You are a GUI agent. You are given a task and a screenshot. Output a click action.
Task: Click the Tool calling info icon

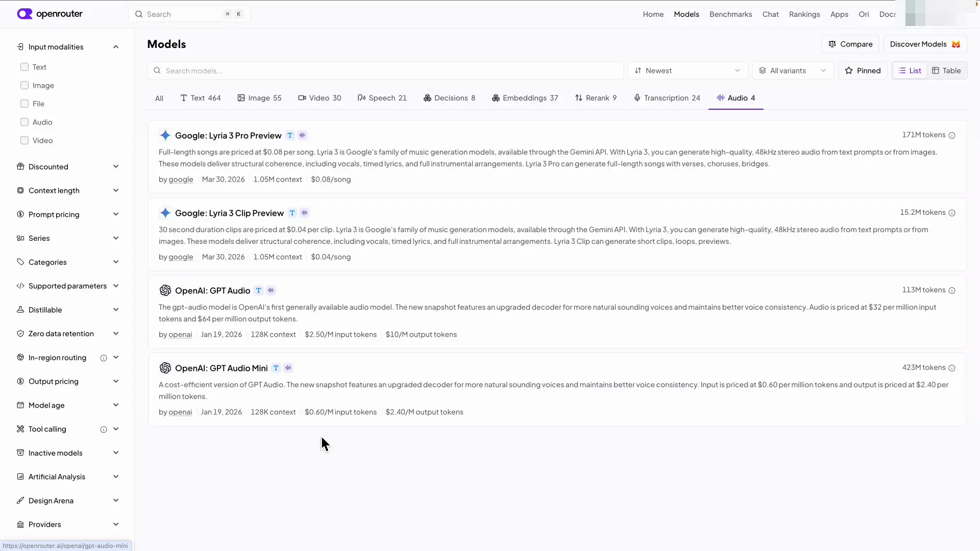pyautogui.click(x=104, y=430)
